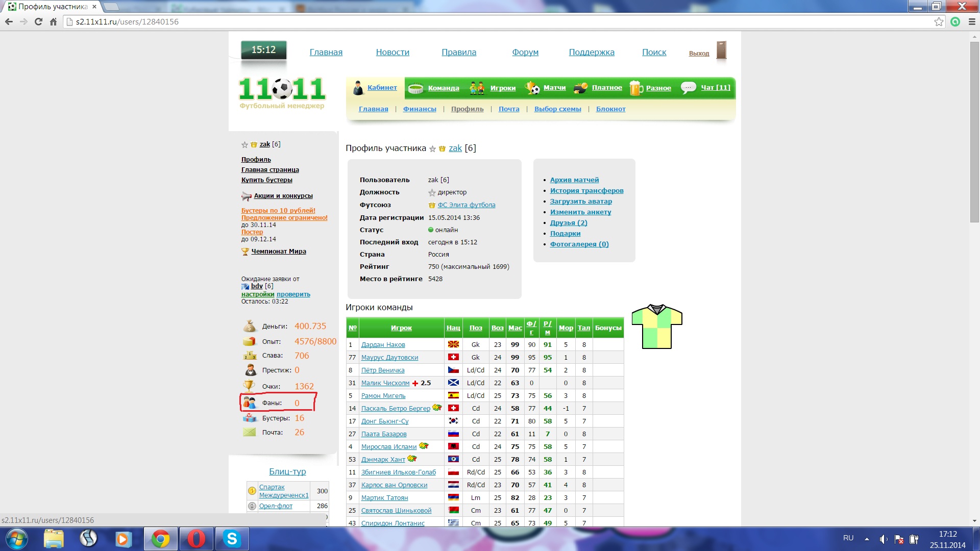Click the speech bubble chat icon
This screenshot has width=980, height=551.
tap(689, 88)
